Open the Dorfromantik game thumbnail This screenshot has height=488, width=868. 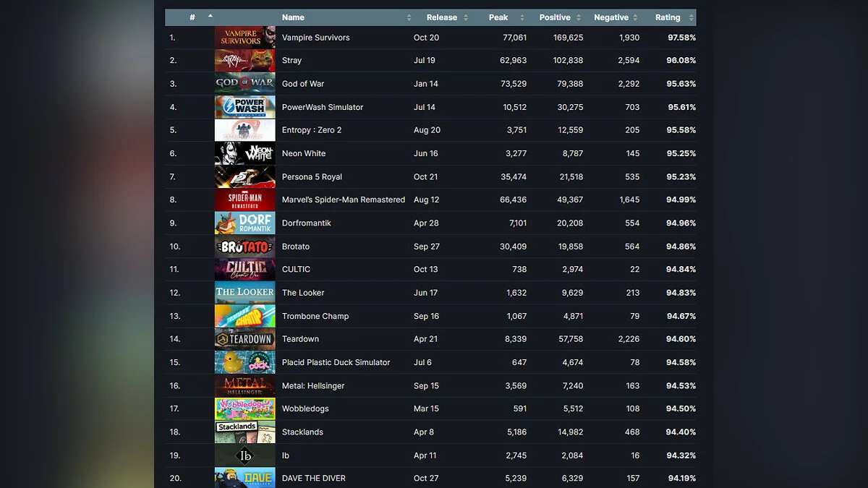click(245, 223)
